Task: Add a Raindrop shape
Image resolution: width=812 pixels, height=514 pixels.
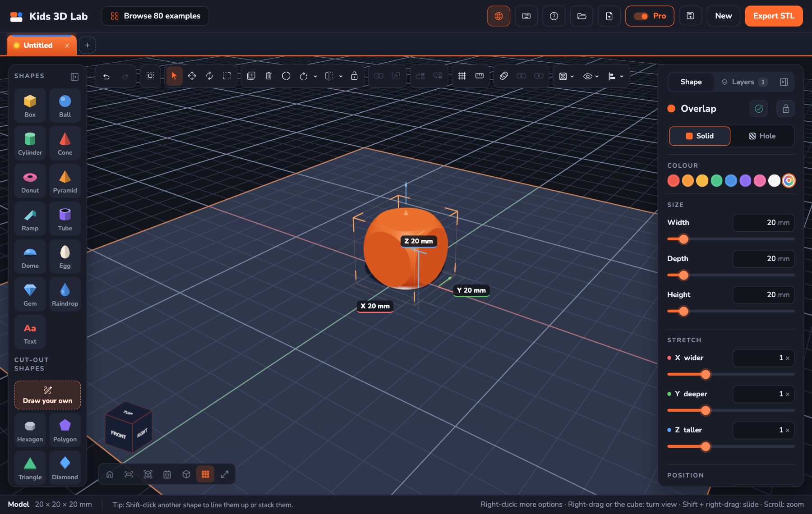Action: (x=65, y=294)
